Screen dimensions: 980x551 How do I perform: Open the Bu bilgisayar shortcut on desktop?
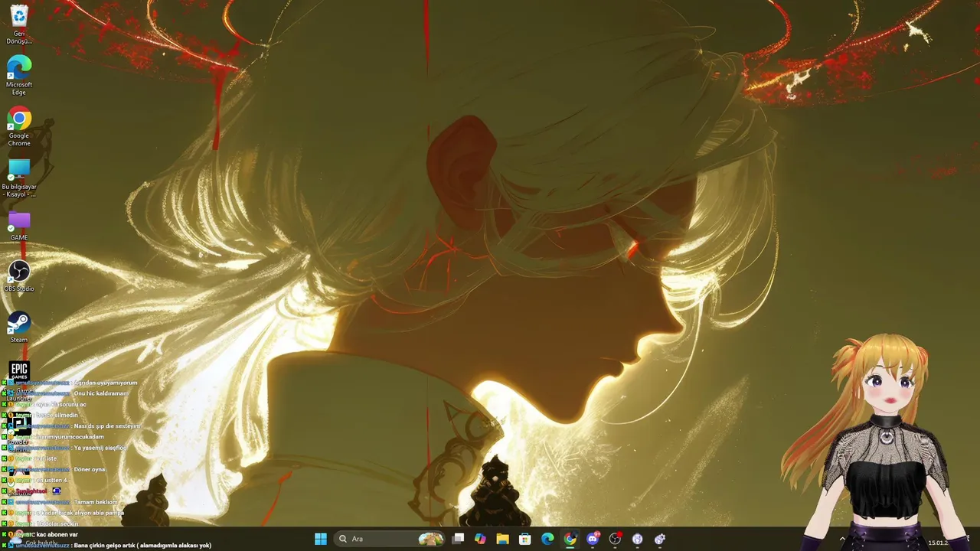point(19,178)
